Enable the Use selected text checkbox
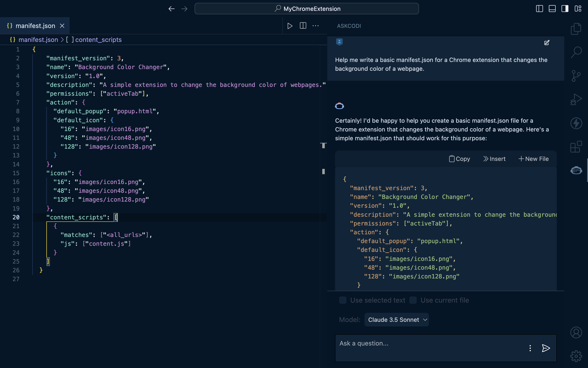Screen dimensions: 588x368 [343, 300]
